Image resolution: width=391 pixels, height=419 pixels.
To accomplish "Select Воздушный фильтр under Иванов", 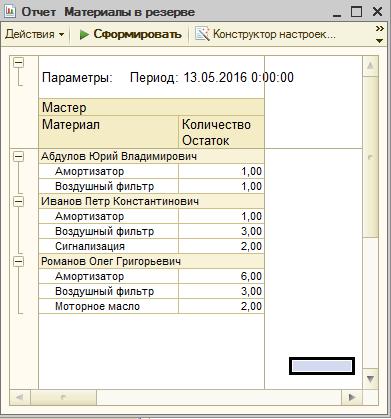I will [109, 231].
